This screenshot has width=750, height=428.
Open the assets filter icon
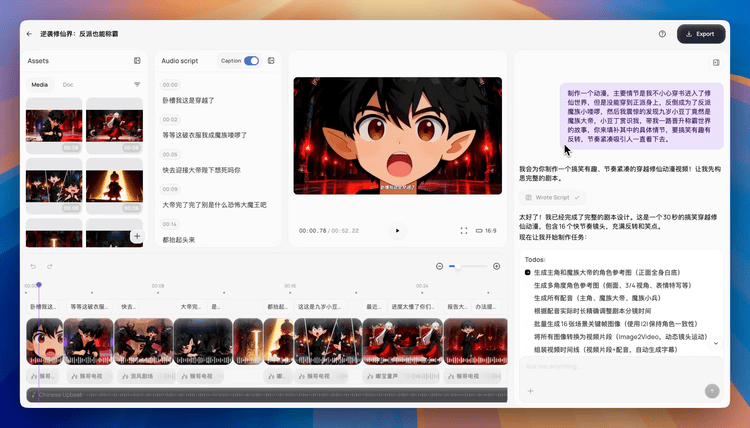[137, 85]
